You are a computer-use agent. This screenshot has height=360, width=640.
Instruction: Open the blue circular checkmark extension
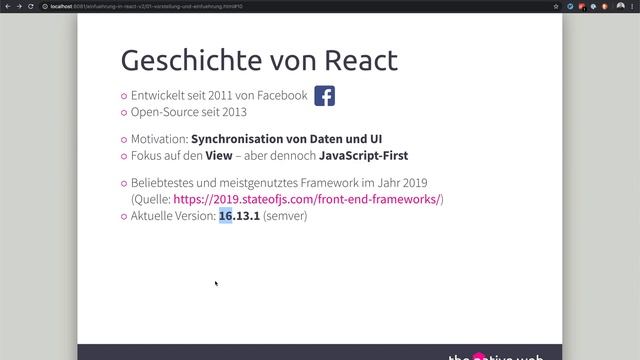tap(570, 7)
